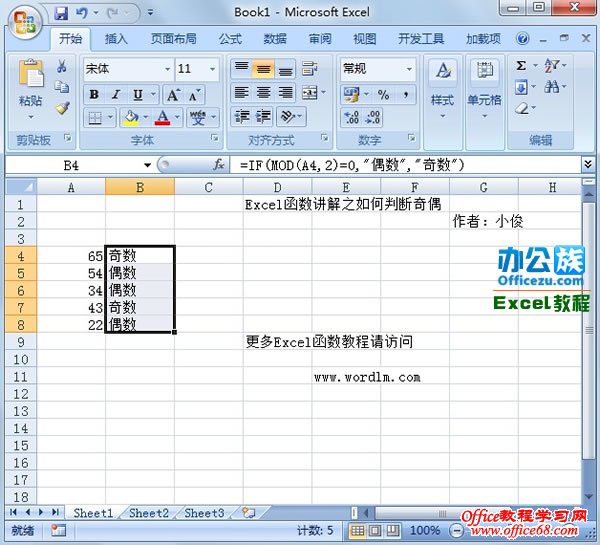Open the 插入 ribbon tab

coord(116,39)
